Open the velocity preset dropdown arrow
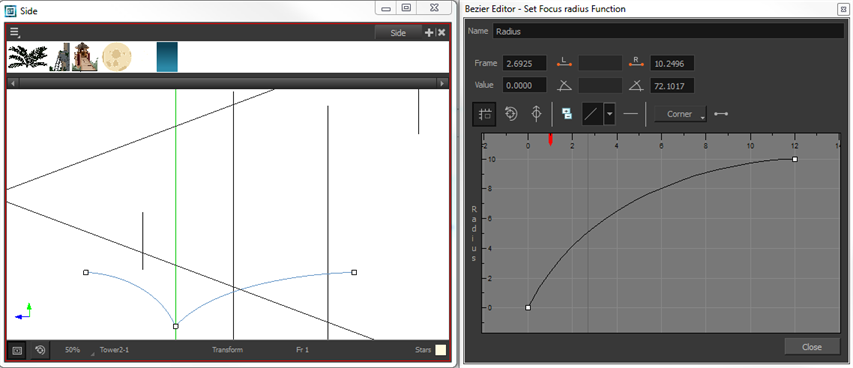 tap(610, 114)
